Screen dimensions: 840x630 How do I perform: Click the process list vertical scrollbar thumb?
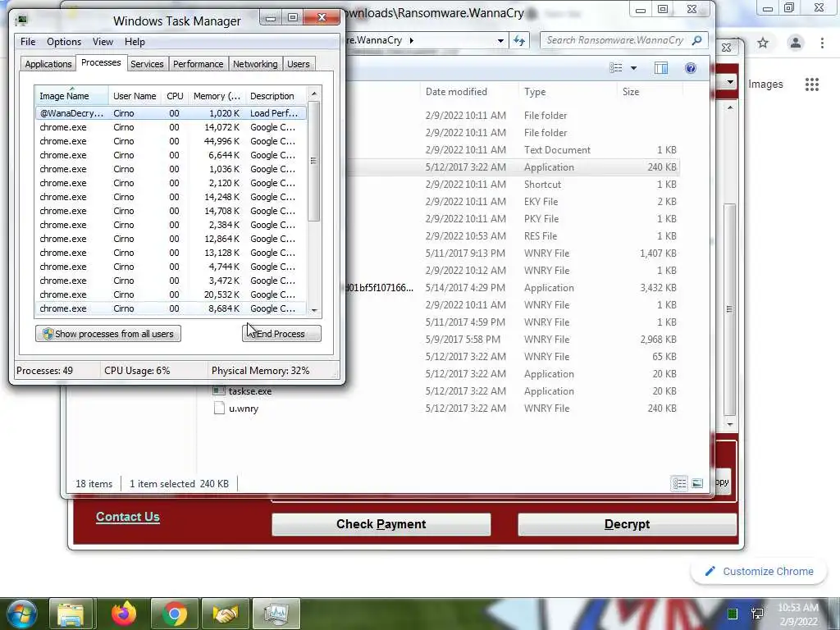pos(314,161)
